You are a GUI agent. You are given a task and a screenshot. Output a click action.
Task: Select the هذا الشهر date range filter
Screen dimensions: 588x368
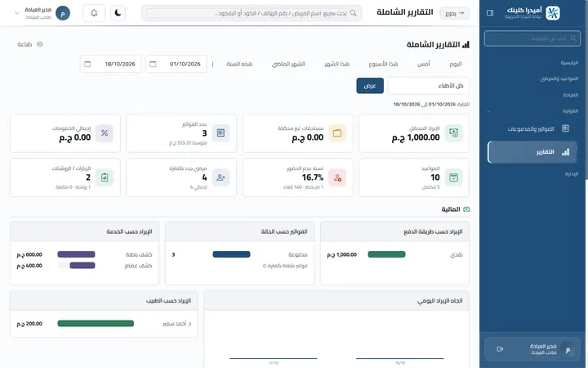click(336, 65)
